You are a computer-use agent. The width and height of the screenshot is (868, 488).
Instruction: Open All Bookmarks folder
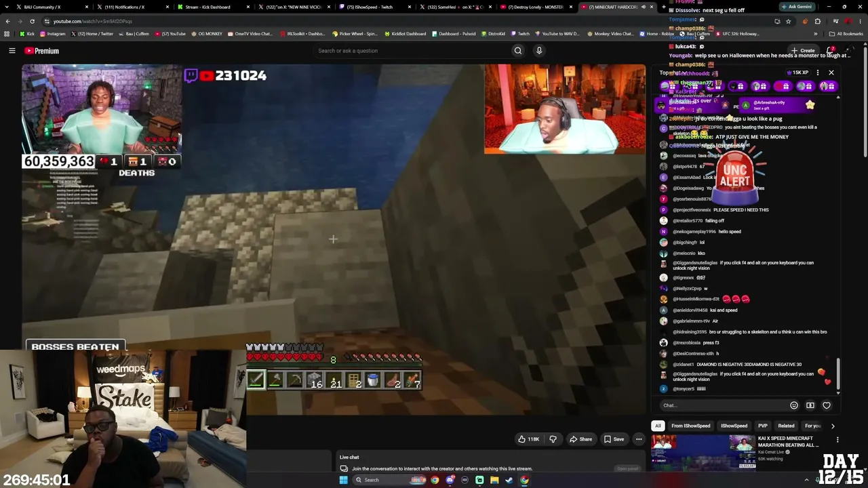(846, 34)
